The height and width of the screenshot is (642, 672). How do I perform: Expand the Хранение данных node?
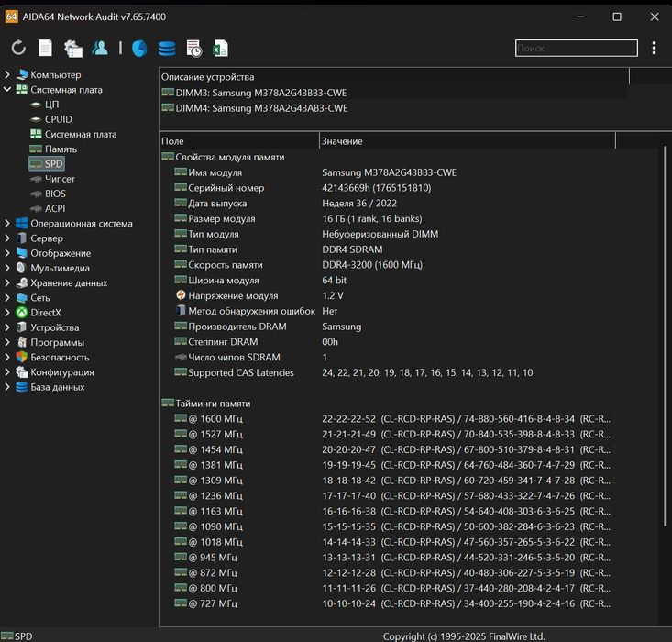(x=8, y=283)
